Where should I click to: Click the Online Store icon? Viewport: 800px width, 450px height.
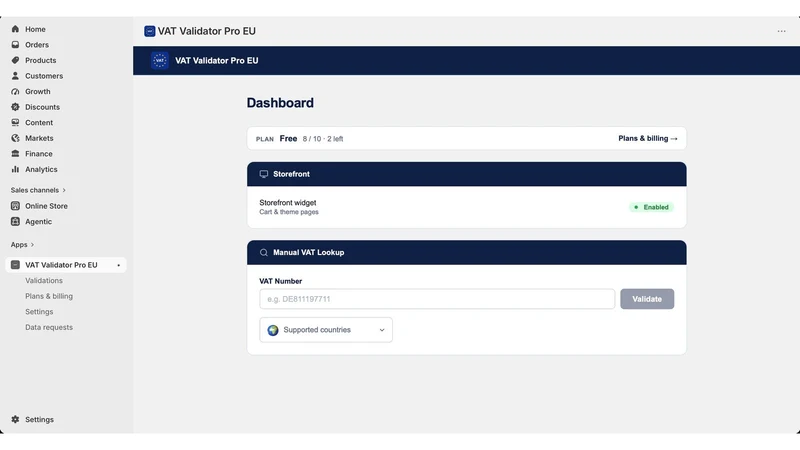(15, 206)
